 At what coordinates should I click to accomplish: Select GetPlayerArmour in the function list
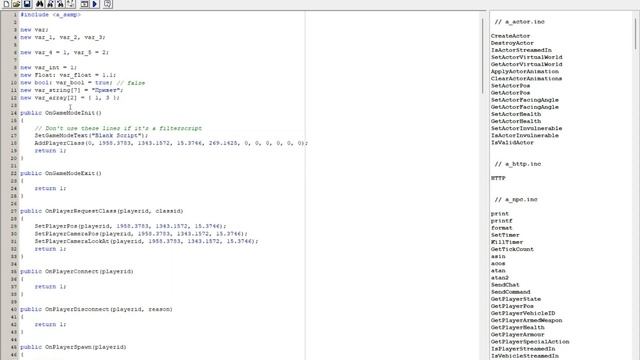tap(517, 334)
